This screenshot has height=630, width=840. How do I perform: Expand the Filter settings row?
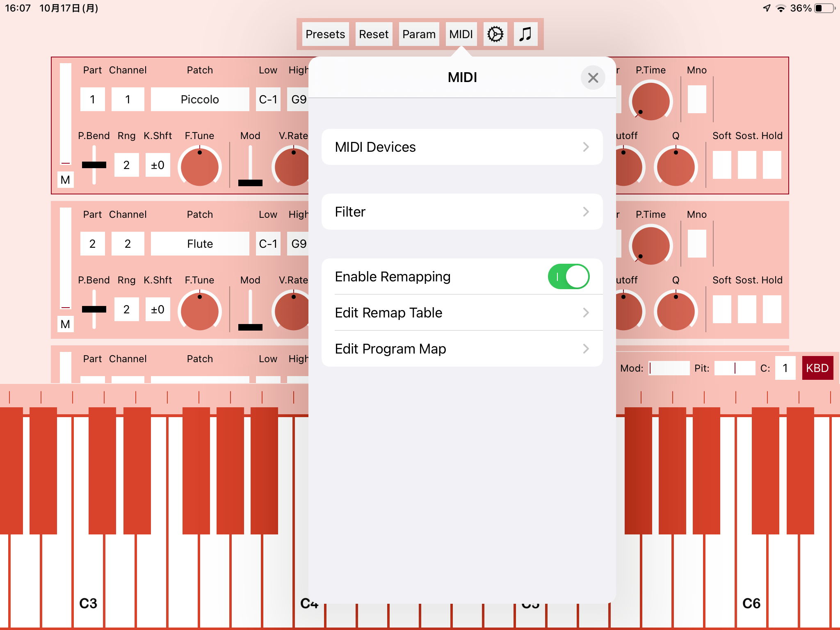462,212
